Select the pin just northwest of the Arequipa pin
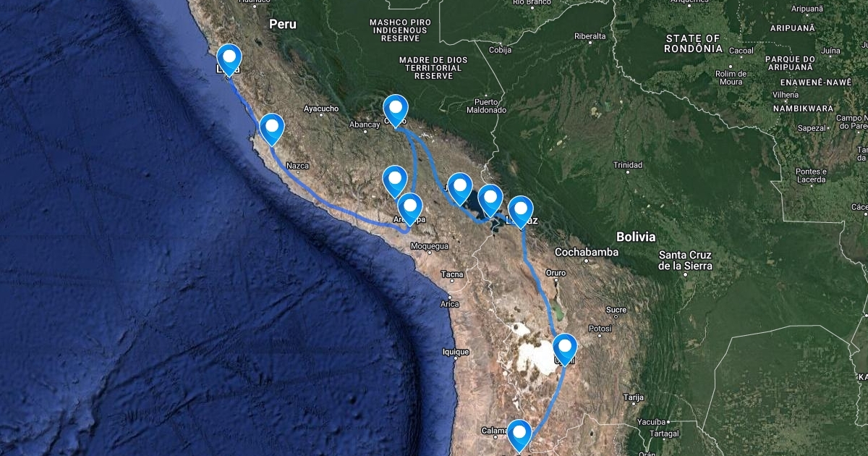Viewport: 868px width, 456px height. point(394,180)
